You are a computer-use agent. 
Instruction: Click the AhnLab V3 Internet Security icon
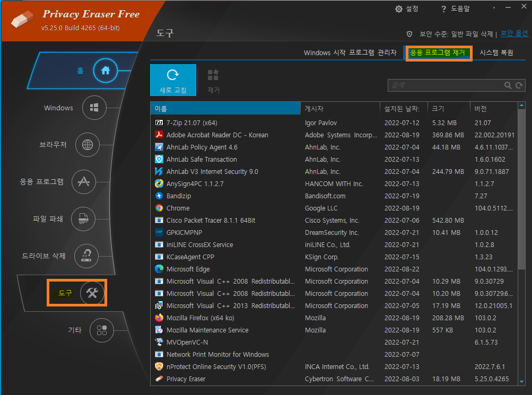click(159, 172)
